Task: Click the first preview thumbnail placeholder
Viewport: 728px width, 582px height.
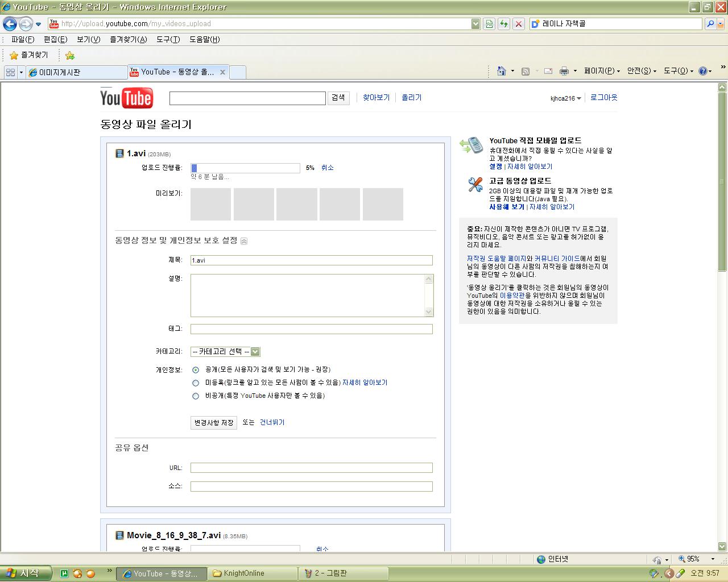Action: pos(210,204)
